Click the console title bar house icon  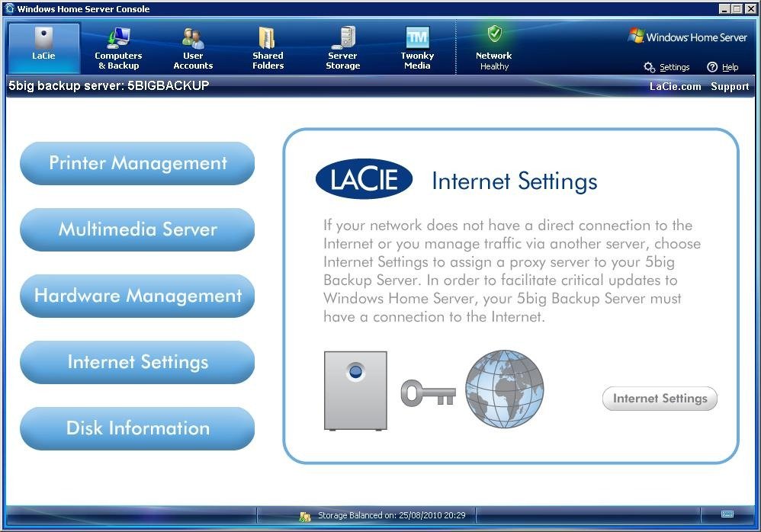[10, 8]
